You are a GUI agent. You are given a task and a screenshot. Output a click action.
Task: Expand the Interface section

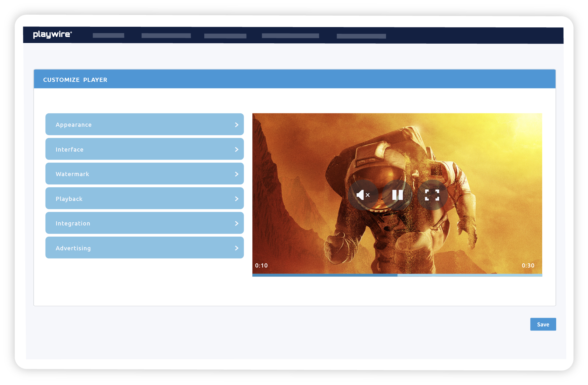click(x=144, y=149)
